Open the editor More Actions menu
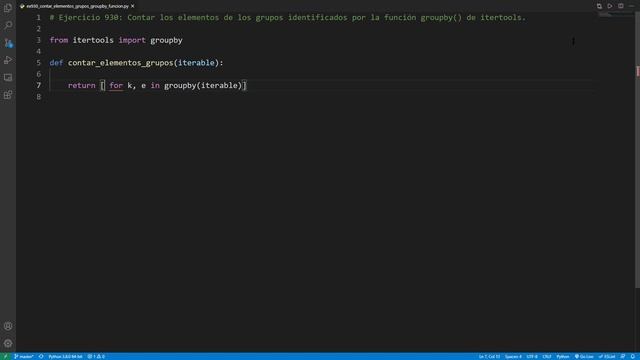640x360 pixels. pos(631,6)
